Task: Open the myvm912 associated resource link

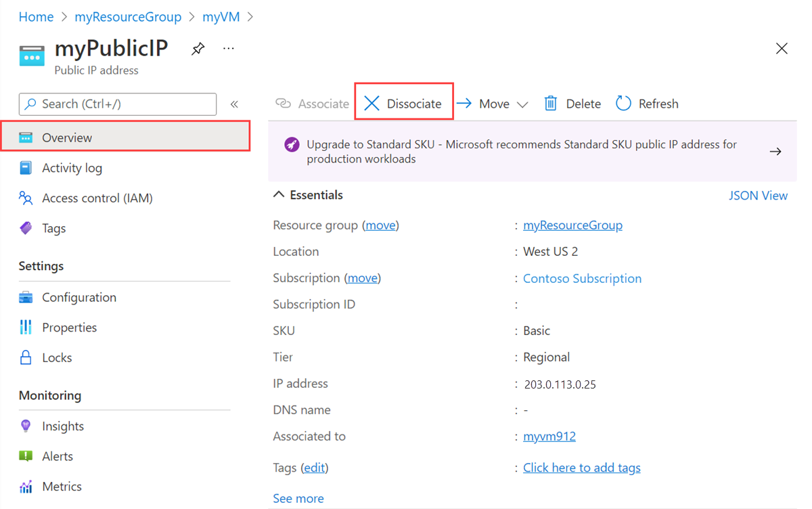Action: (x=549, y=437)
